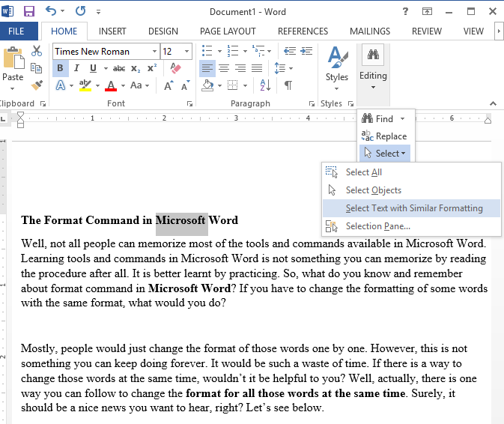
Task: Click the Redo (repeat) icon
Action: tap(80, 11)
